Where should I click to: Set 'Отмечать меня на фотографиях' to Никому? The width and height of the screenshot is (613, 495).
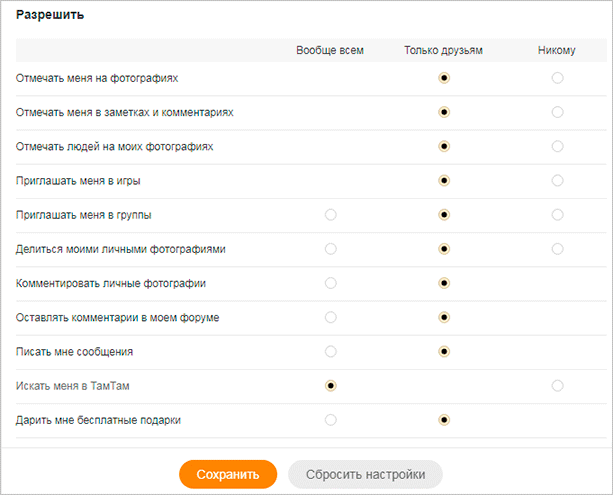tap(557, 78)
